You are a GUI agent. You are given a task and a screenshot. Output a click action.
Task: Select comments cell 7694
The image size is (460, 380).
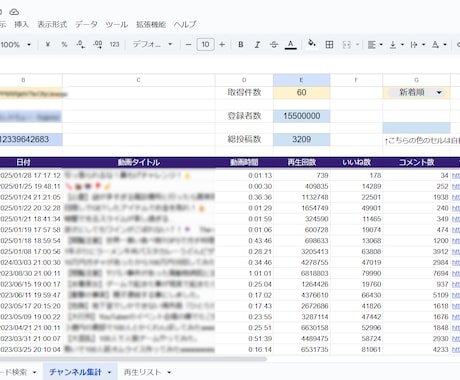tap(416, 273)
